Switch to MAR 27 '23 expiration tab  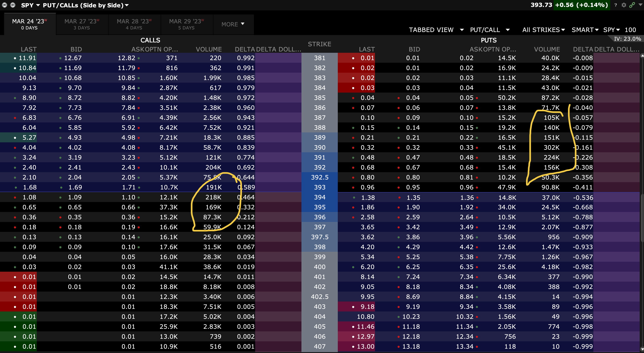(82, 24)
